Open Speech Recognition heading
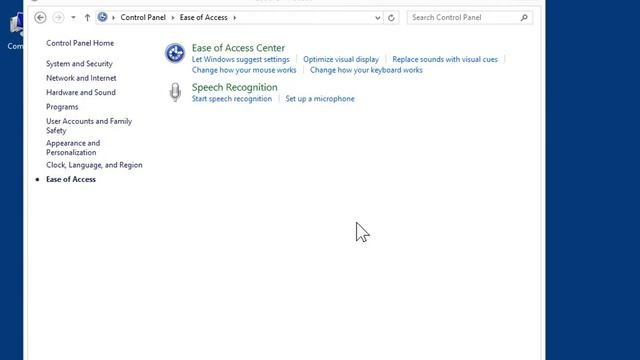640x360 pixels. 235,87
